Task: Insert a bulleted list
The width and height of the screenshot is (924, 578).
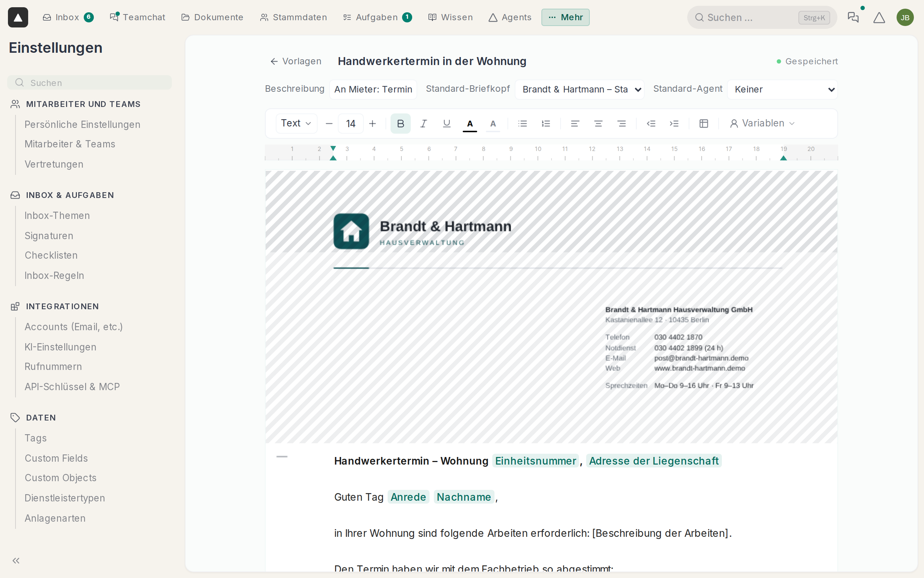Action: click(x=522, y=124)
